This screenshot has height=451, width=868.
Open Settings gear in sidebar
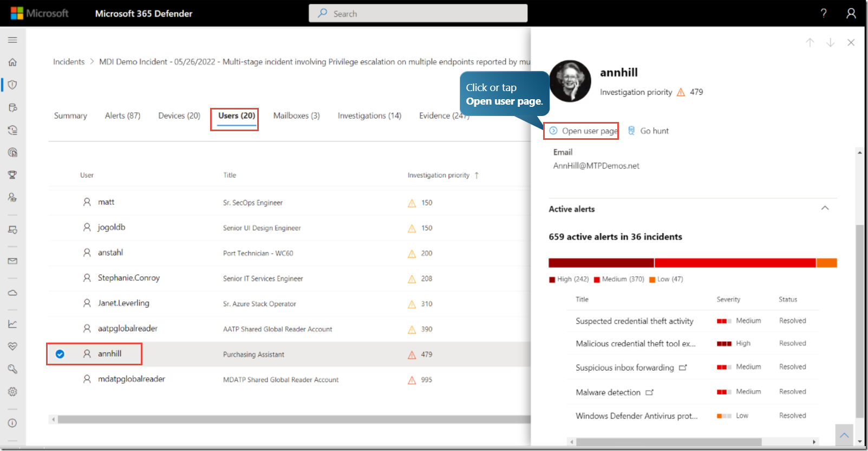click(12, 391)
